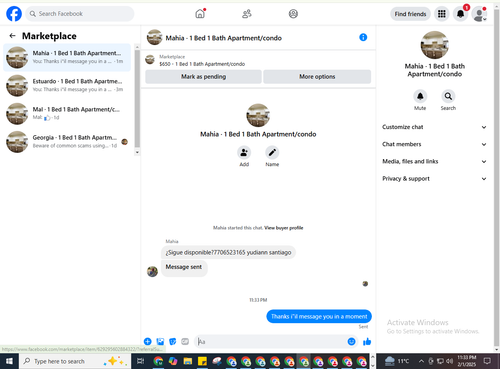Image resolution: width=500 pixels, height=369 pixels.
Task: Open the clock showing 11:33 PM
Action: coord(467,361)
